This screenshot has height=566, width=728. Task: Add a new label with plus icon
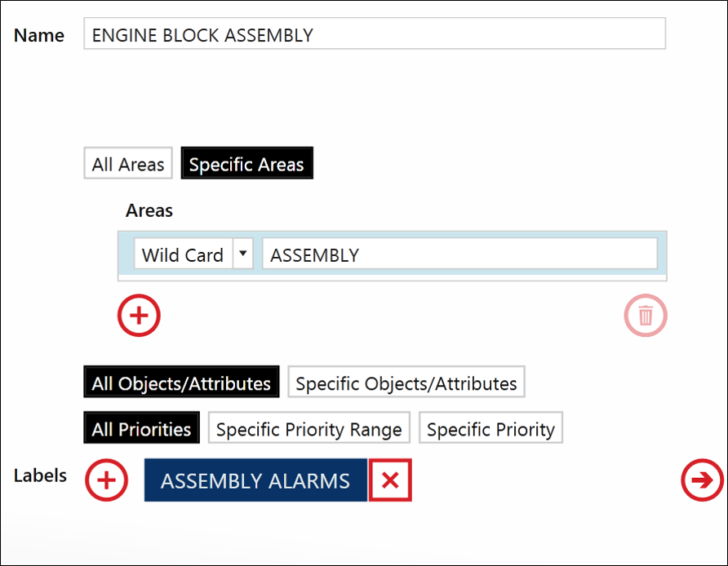[106, 480]
